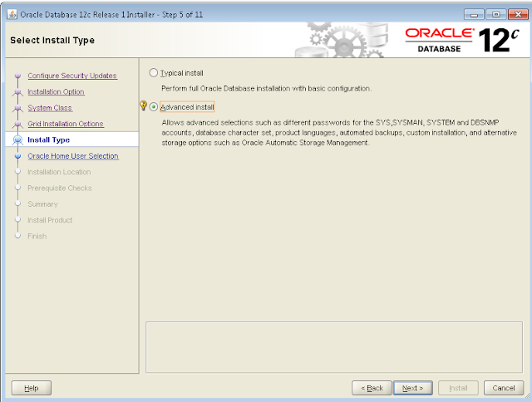
Task: Click the disabled Install button
Action: click(458, 388)
